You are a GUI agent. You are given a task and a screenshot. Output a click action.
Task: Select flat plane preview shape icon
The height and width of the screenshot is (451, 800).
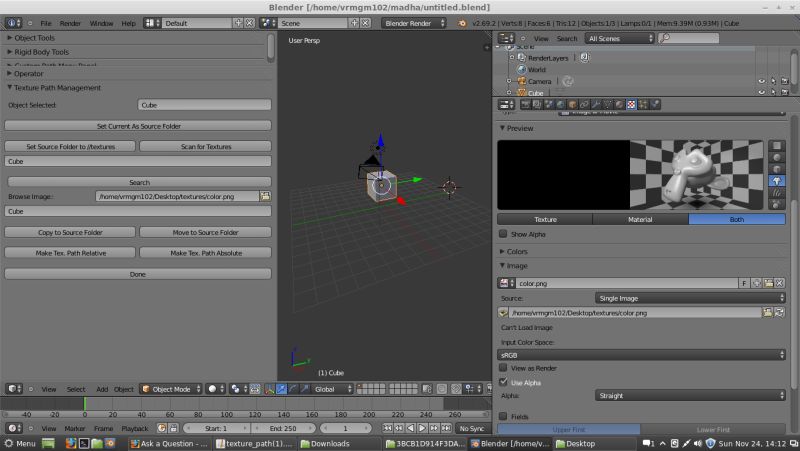(x=777, y=145)
